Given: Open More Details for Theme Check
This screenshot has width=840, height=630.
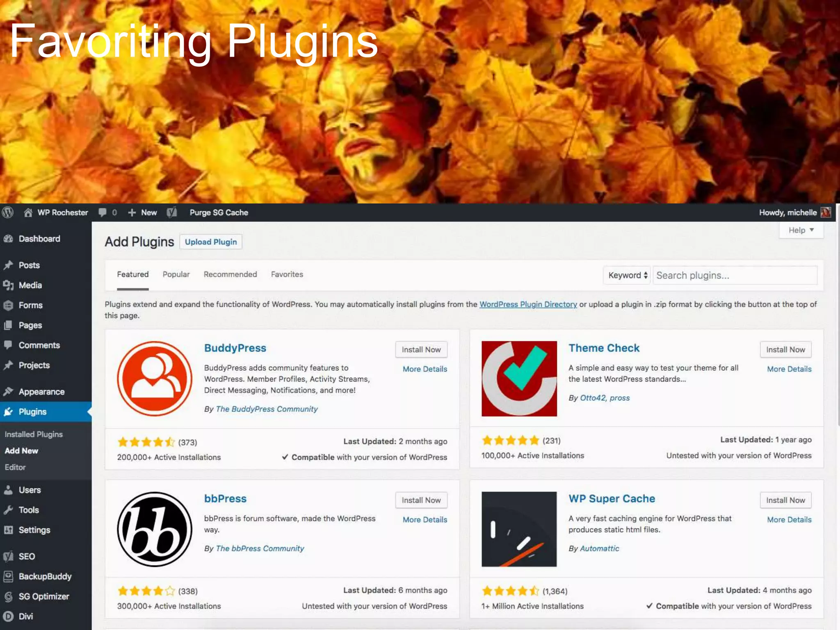Looking at the screenshot, I should 790,369.
